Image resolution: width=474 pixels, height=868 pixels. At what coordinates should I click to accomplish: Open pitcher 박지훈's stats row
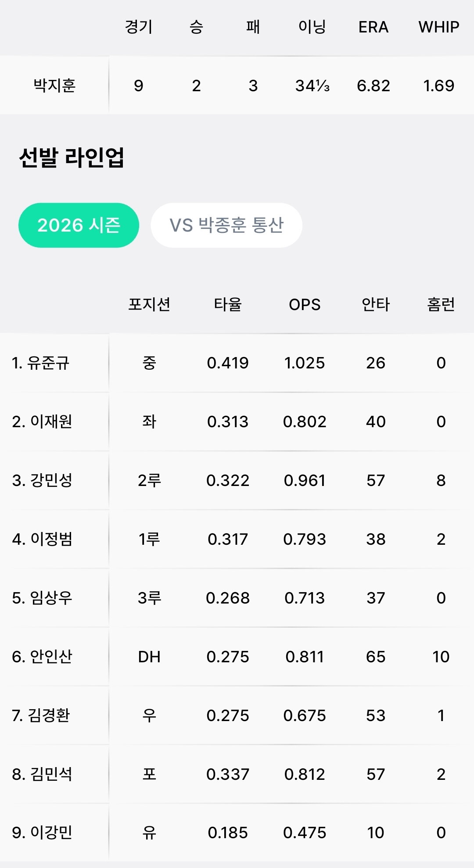click(237, 85)
